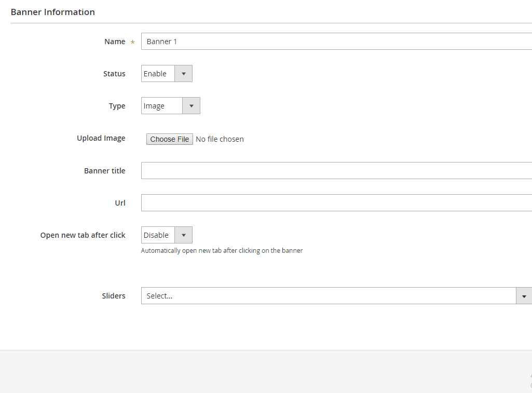The width and height of the screenshot is (532, 393).
Task: Click the Choose File button
Action: pos(170,139)
